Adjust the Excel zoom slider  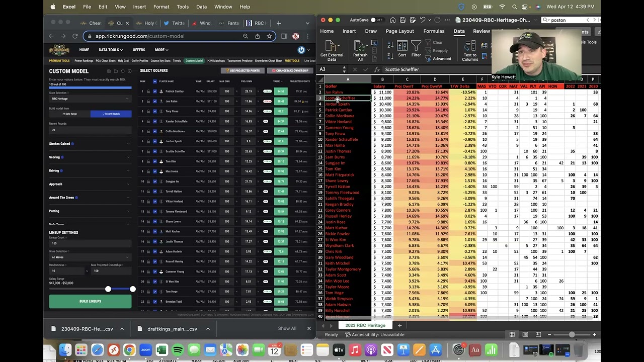coord(572,334)
